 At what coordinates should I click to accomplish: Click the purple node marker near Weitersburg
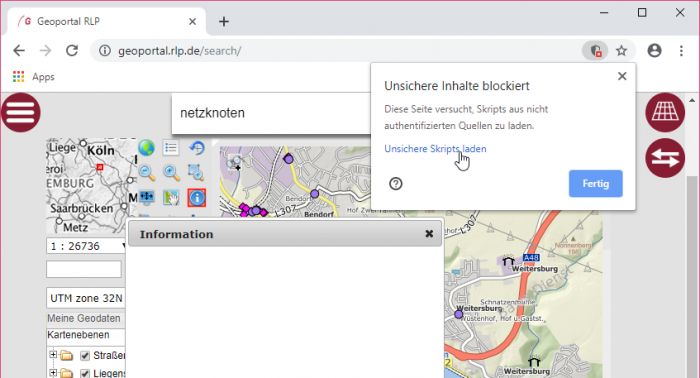tap(458, 314)
